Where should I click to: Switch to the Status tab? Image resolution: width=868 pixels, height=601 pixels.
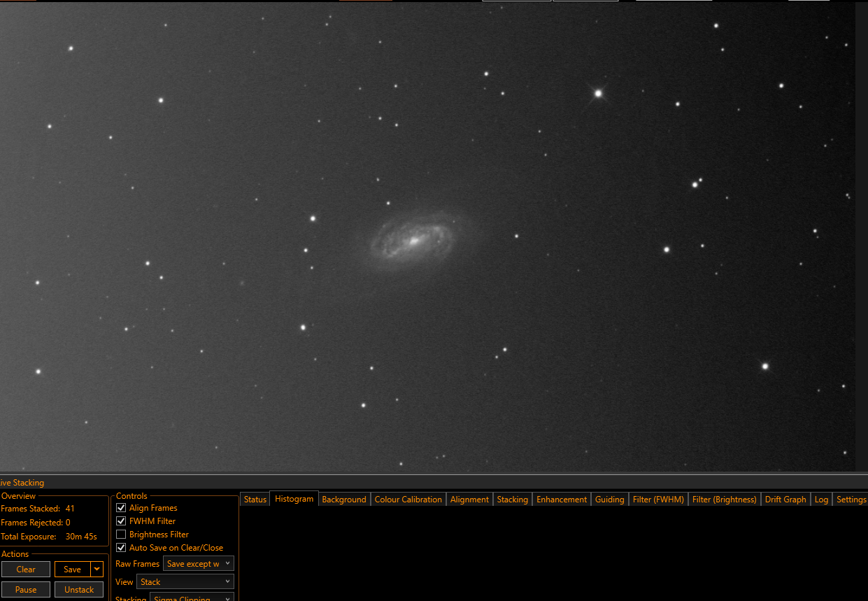click(x=255, y=500)
